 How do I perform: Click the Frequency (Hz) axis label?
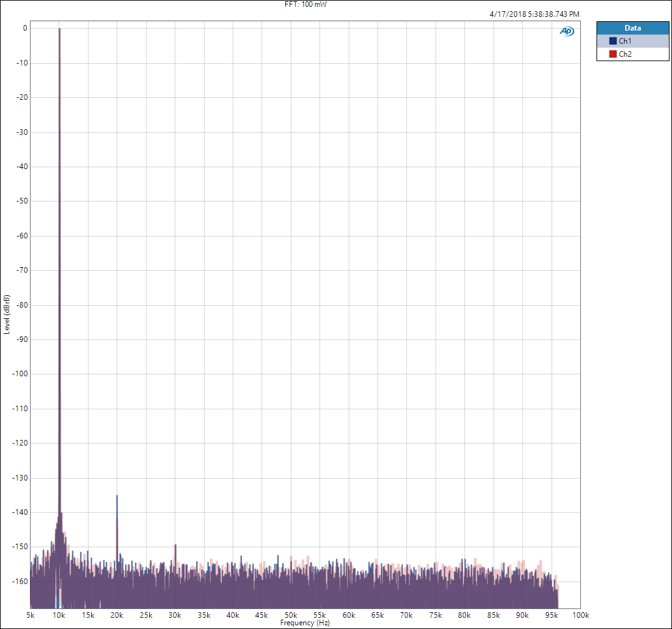pos(304,623)
